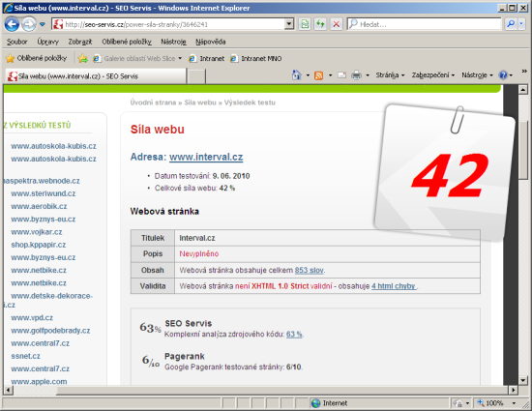Click the Internet Explorer title bar icon

(x=8, y=8)
